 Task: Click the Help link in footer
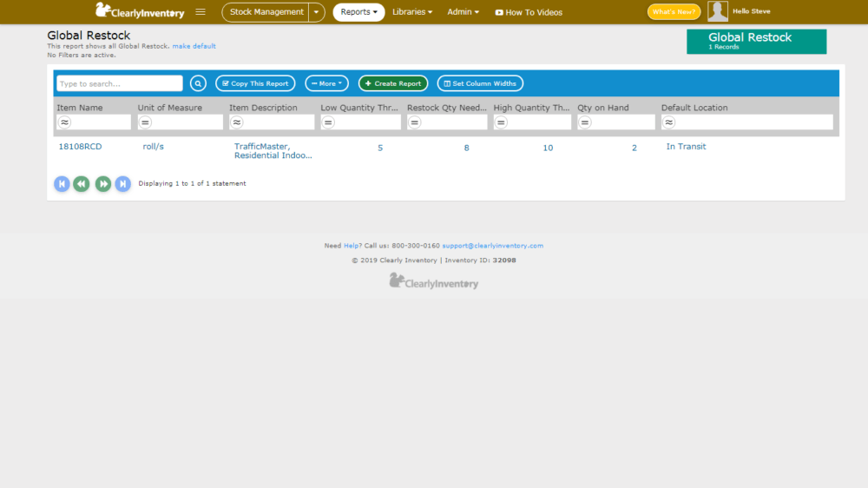(x=351, y=246)
